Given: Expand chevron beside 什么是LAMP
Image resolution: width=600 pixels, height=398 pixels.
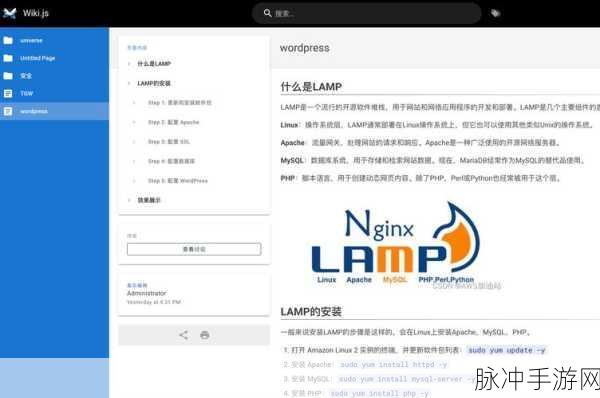Looking at the screenshot, I should point(129,64).
